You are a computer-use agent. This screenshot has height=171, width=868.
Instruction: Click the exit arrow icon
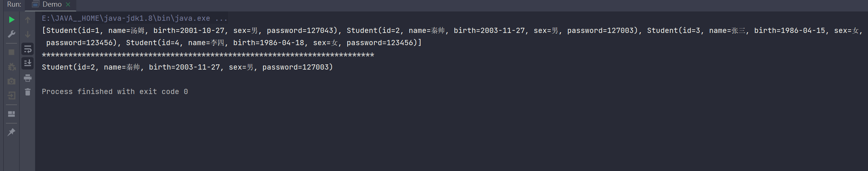pos(11,96)
